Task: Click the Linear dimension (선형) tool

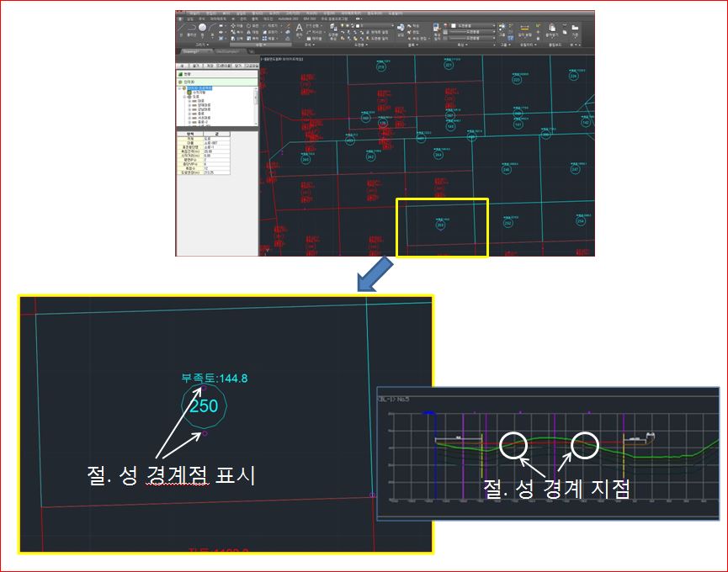Action: point(312,26)
